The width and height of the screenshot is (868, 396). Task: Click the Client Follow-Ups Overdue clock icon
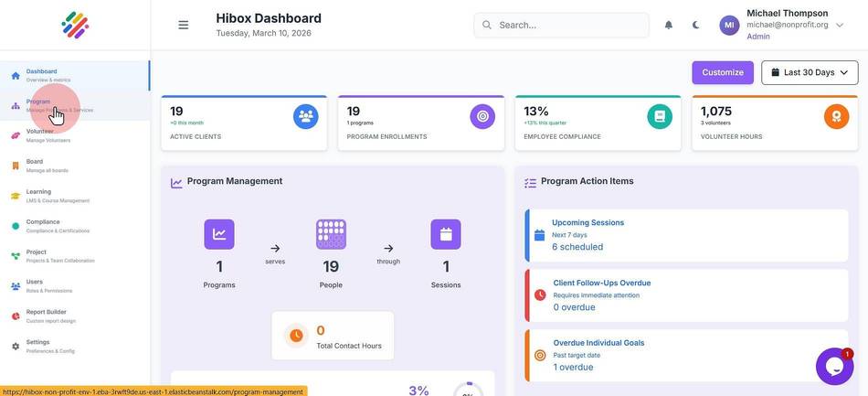[x=540, y=295]
